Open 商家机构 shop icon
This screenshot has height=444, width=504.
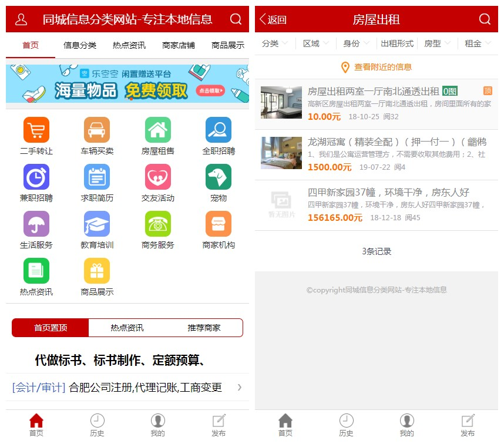coord(219,224)
